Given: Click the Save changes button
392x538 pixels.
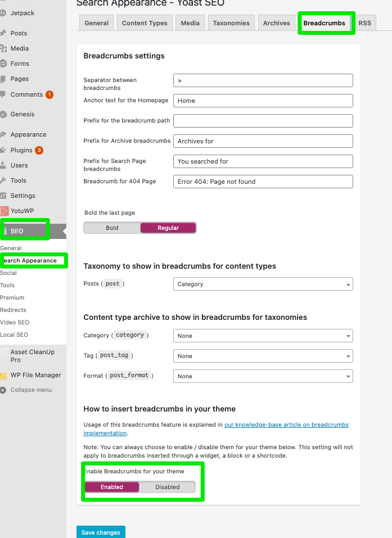Looking at the screenshot, I should pos(101,532).
